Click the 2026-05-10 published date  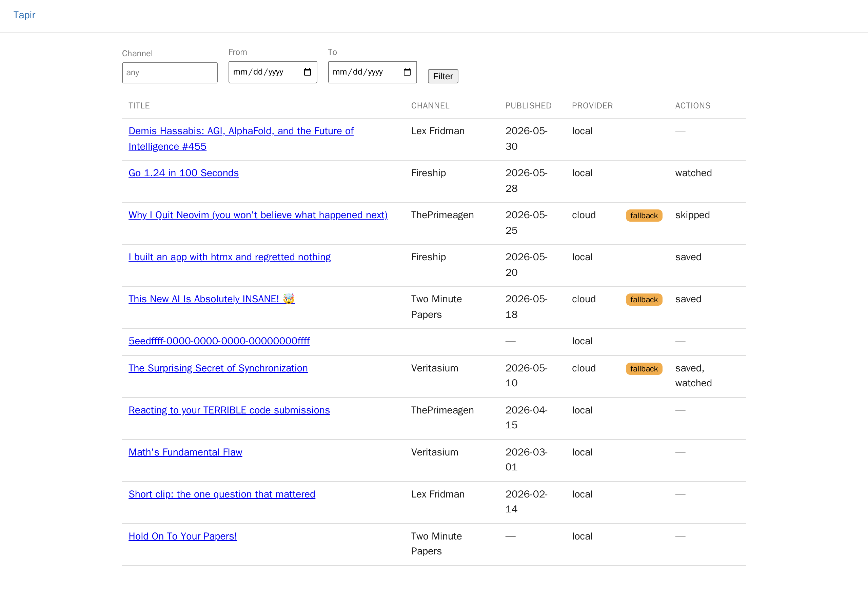(x=526, y=375)
